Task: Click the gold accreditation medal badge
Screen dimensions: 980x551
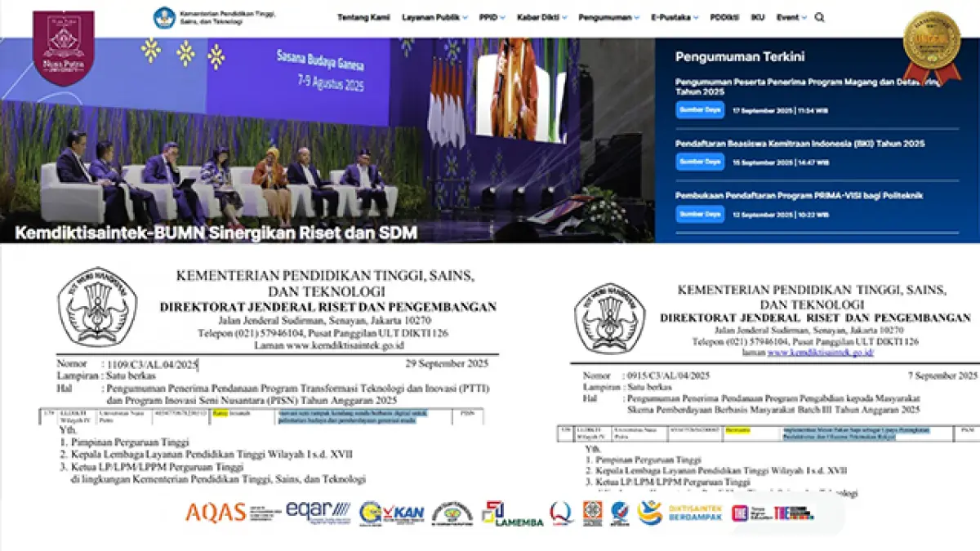Action: (x=931, y=47)
